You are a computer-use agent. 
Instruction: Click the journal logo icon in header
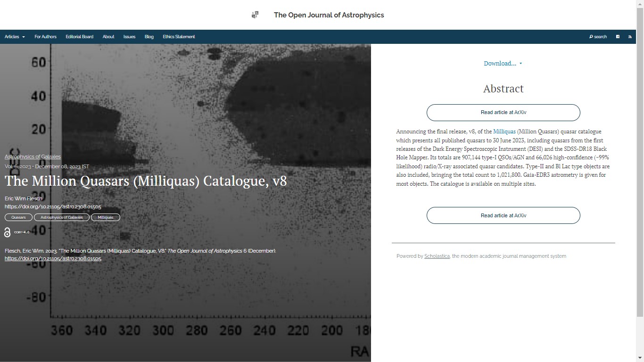[x=255, y=15]
